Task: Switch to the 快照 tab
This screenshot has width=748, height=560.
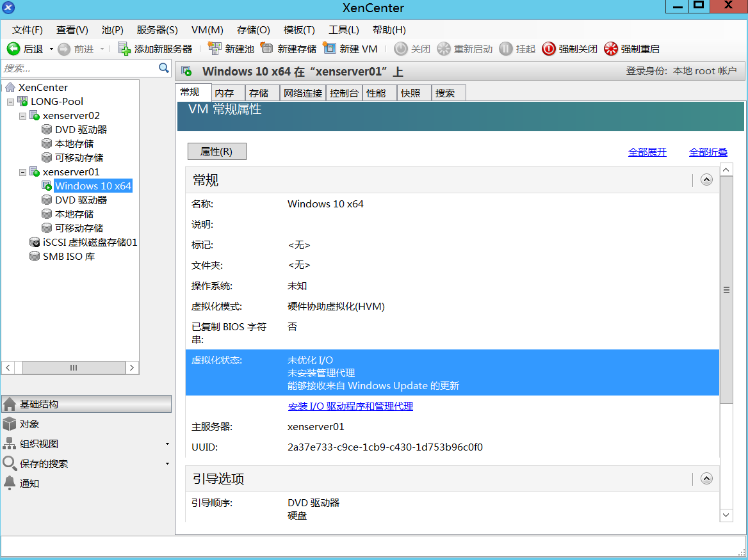Action: (x=414, y=93)
